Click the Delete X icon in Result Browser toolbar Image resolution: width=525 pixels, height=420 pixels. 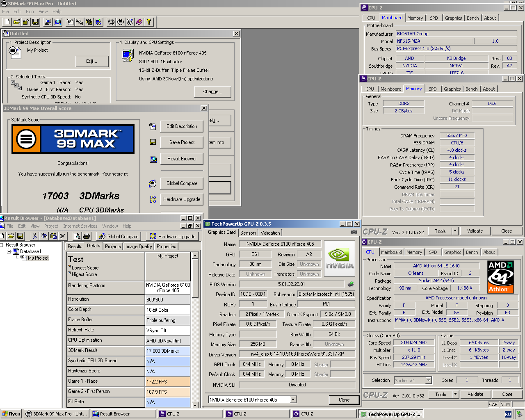pos(62,236)
